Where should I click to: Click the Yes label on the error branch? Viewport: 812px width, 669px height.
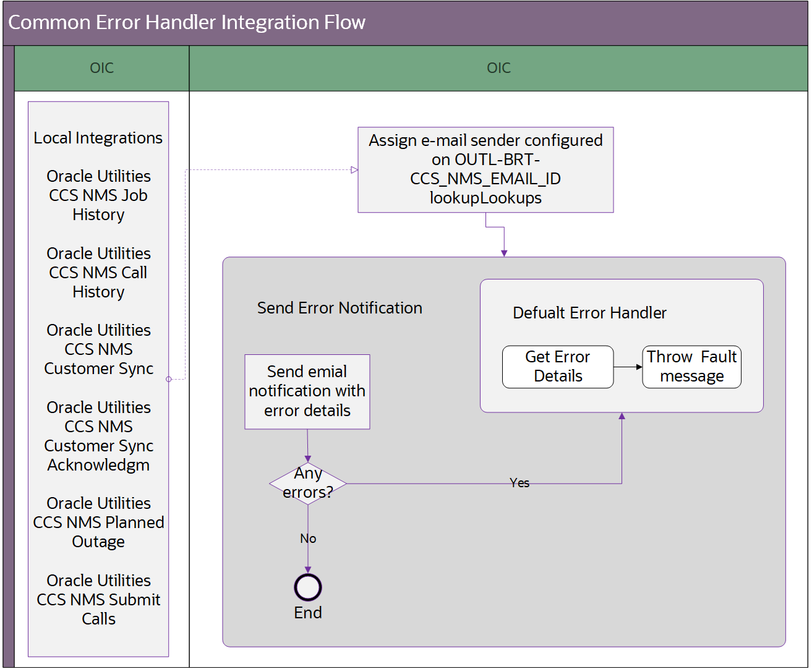[x=519, y=484]
